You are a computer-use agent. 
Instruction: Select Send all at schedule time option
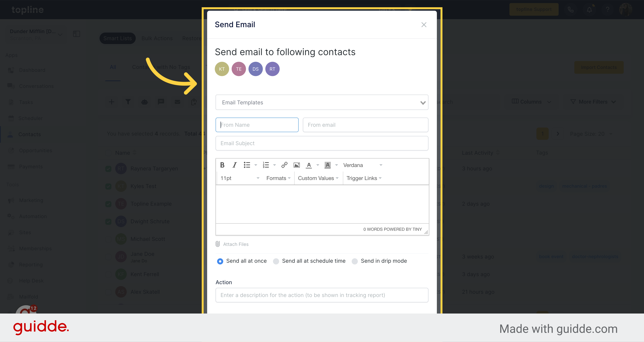coord(276,261)
